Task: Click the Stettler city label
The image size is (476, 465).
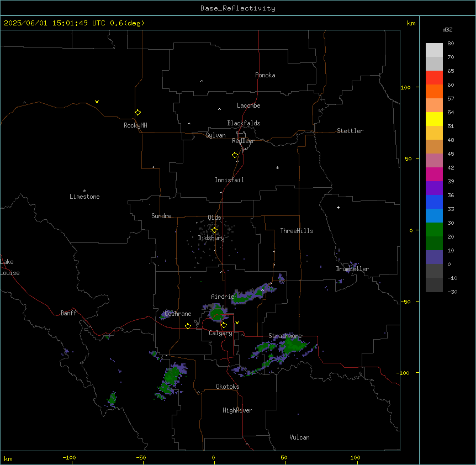Action: (350, 131)
